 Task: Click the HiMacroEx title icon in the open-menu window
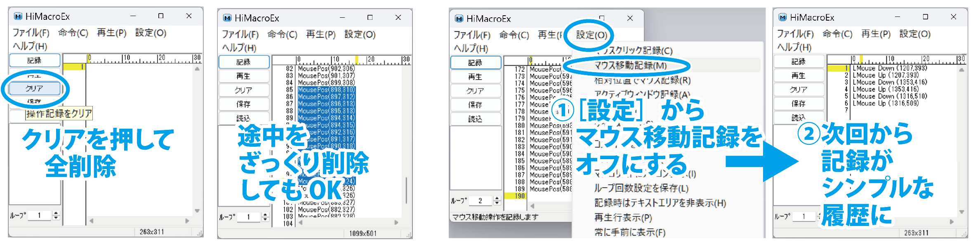459,19
